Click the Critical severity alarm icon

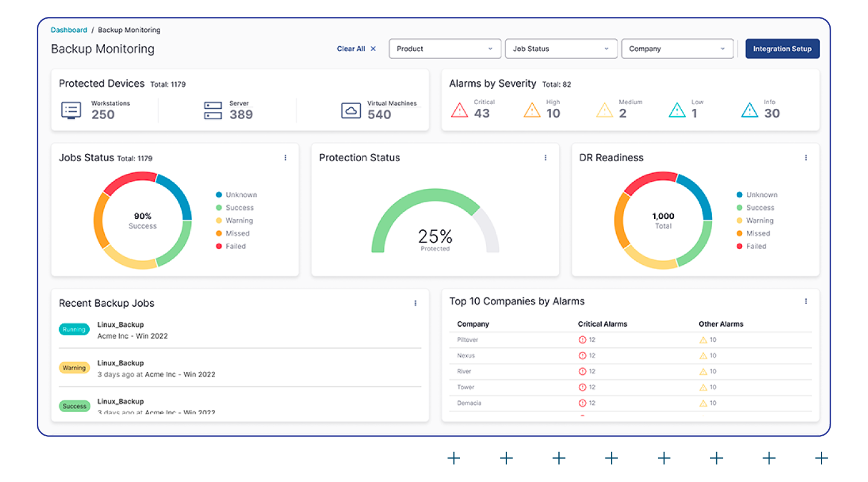pos(460,110)
